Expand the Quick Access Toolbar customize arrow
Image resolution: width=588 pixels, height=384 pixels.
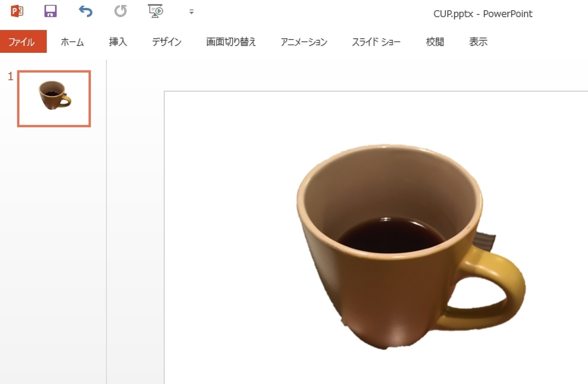pos(192,12)
